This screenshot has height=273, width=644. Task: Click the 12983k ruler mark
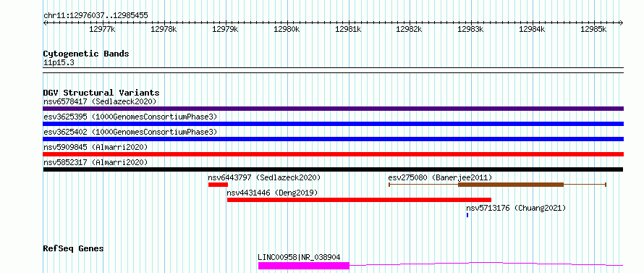[x=470, y=29]
